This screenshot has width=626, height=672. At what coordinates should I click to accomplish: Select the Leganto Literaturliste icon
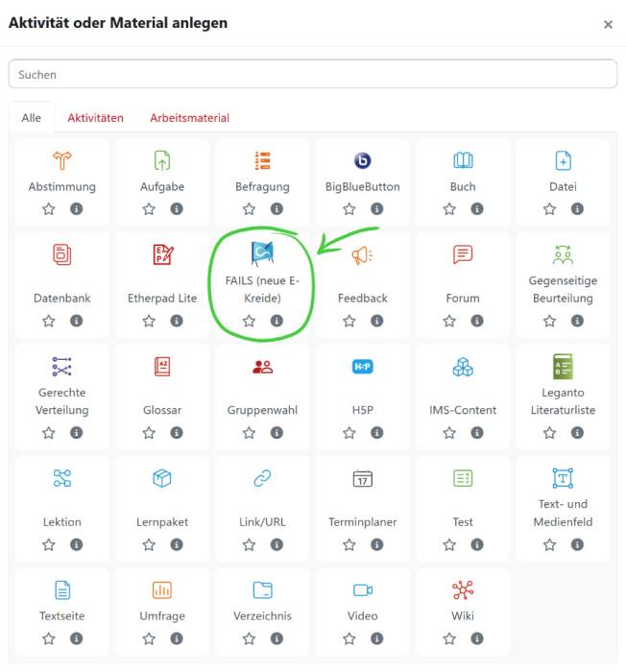(563, 367)
